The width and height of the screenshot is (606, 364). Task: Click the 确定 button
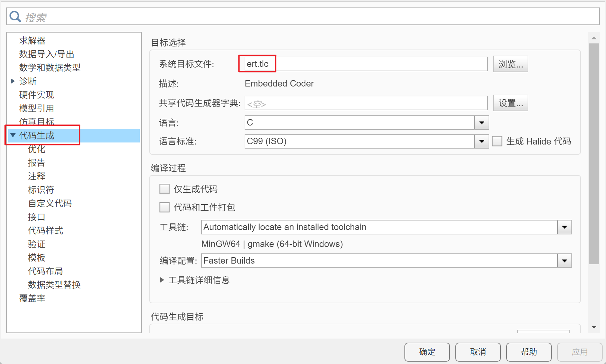click(x=427, y=352)
